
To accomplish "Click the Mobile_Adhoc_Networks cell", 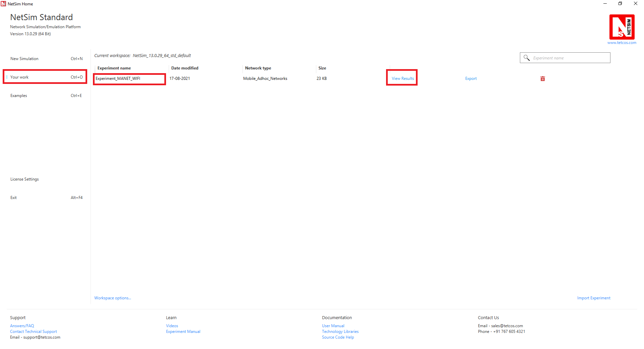I will click(x=265, y=79).
